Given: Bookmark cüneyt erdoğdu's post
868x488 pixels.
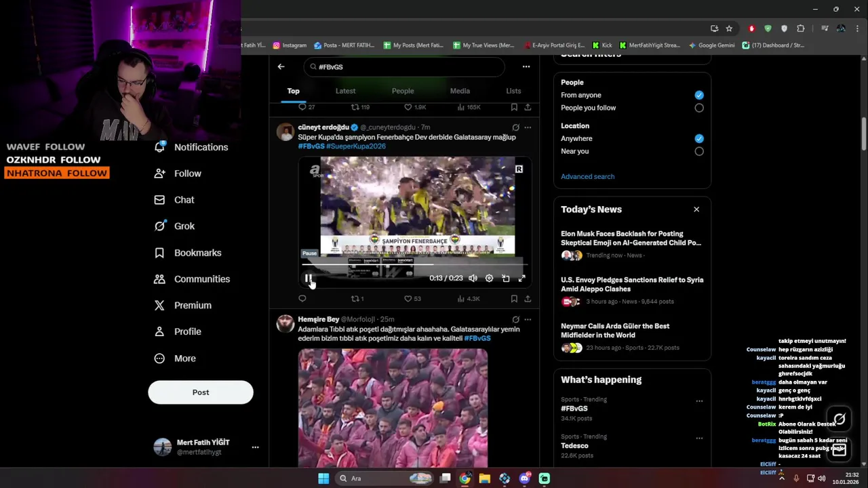Looking at the screenshot, I should tap(514, 298).
